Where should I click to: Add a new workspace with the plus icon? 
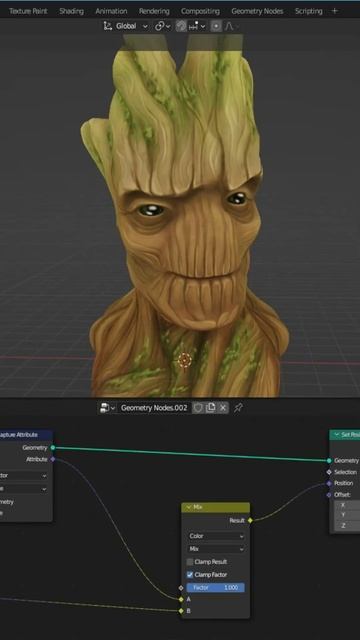pos(335,11)
